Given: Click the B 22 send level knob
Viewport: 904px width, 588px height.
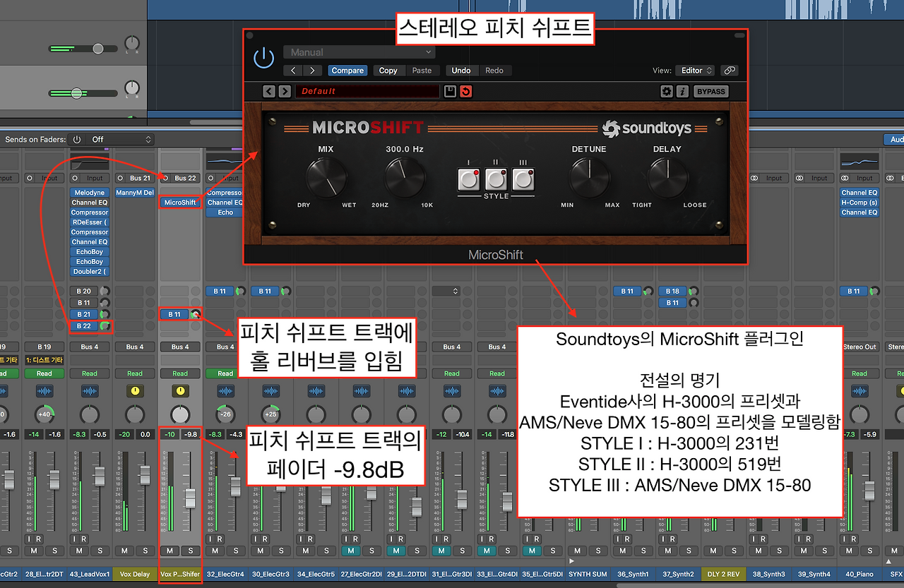Looking at the screenshot, I should [x=106, y=326].
